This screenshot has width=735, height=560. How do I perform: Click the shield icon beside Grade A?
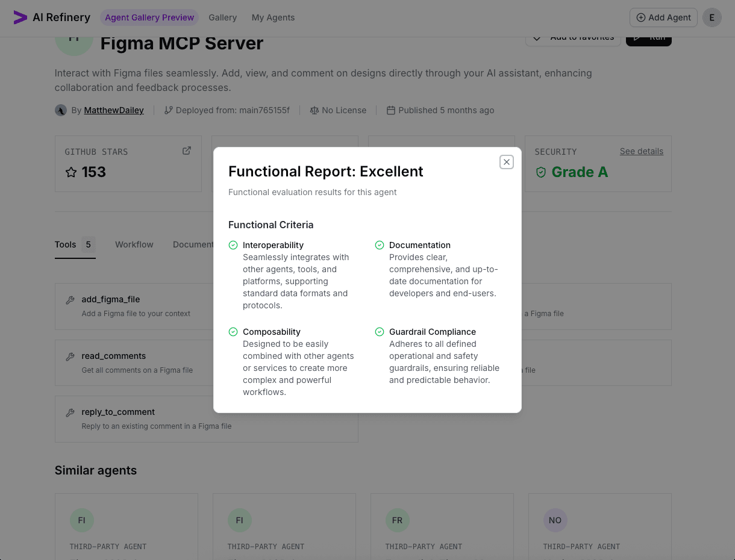click(540, 172)
